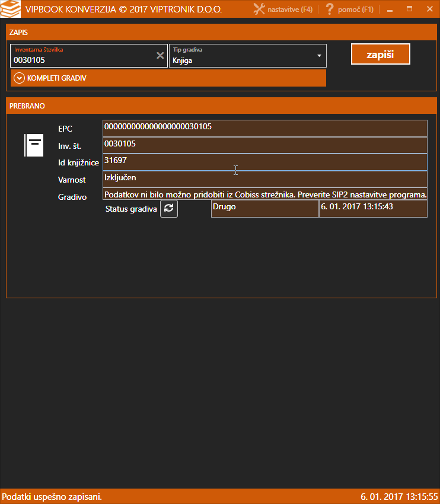
Task: Open settings via the wrench icon
Action: click(x=259, y=9)
